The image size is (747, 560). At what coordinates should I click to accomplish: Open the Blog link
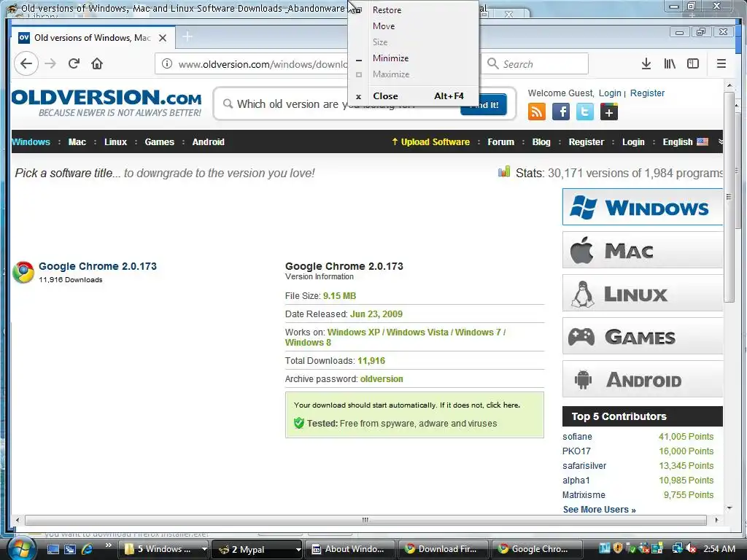point(541,142)
